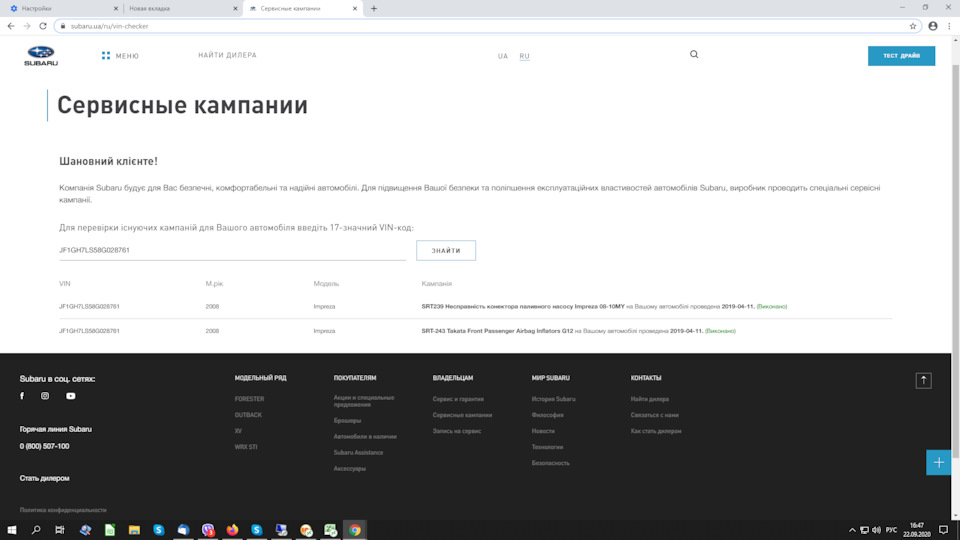The width and height of the screenshot is (960, 540).
Task: Open Философия footer link
Action: (x=547, y=415)
